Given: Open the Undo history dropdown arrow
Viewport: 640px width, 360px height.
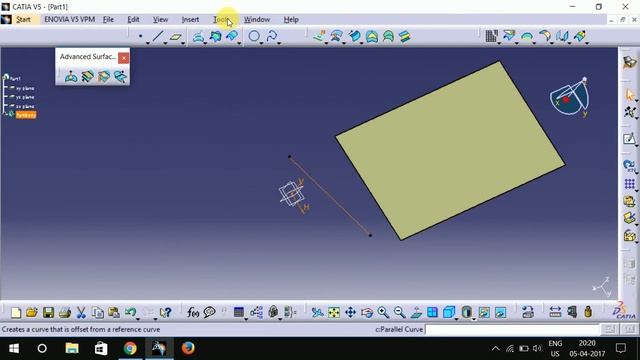Looking at the screenshot, I should (138, 318).
